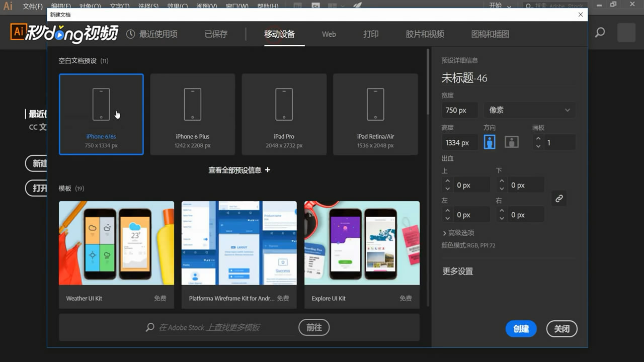Increase the bottom bleed value
Image resolution: width=644 pixels, height=362 pixels.
pyautogui.click(x=502, y=181)
